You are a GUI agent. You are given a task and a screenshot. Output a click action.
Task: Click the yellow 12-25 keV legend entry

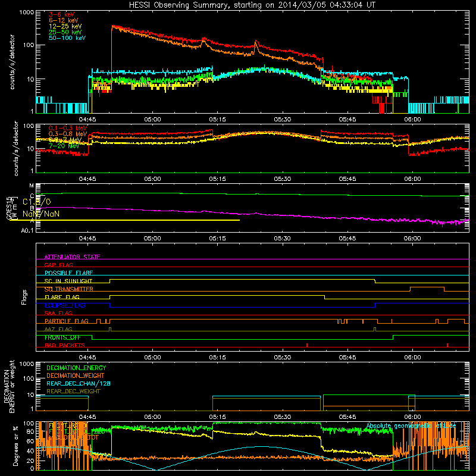(x=65, y=26)
